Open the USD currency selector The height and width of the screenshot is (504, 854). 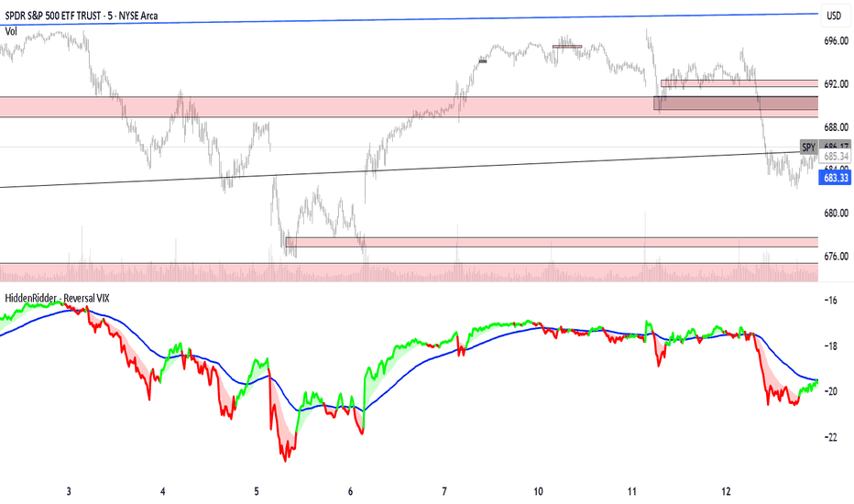click(x=834, y=16)
